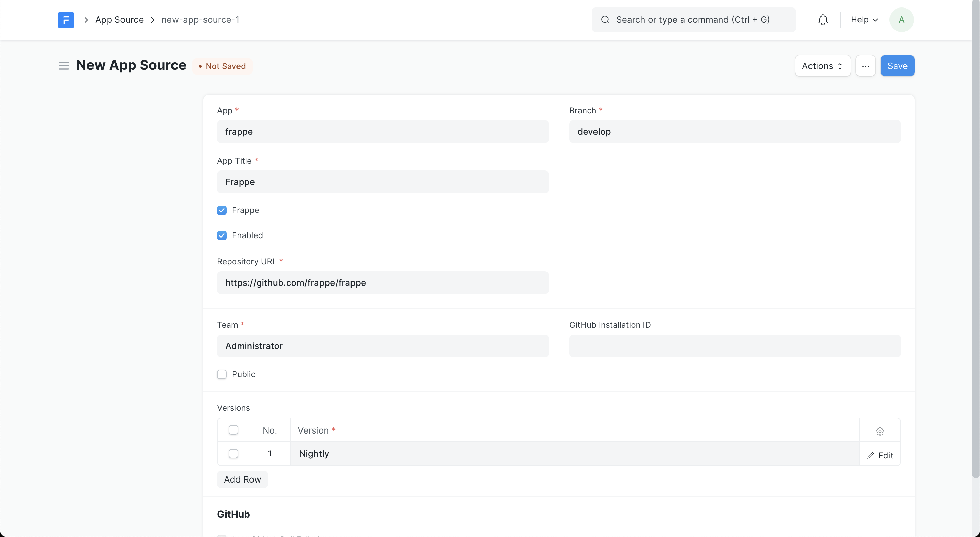
Task: Click the new-app-source-1 breadcrumb
Action: pos(200,20)
